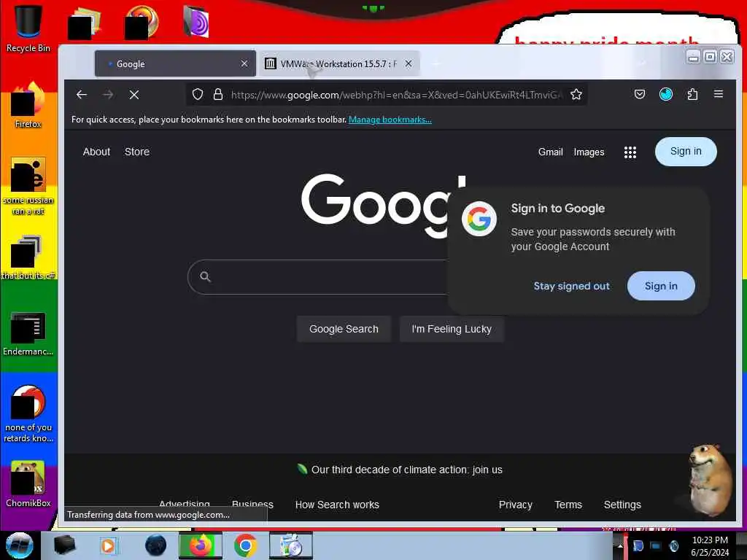
Task: Launch Google Chrome from the taskbar
Action: click(245, 545)
